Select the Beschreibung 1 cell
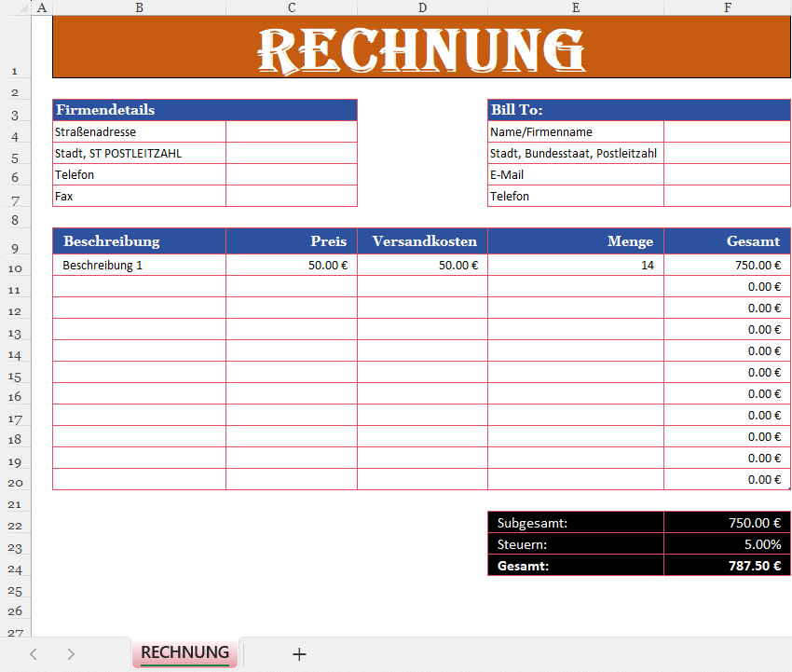792x672 pixels. click(139, 265)
